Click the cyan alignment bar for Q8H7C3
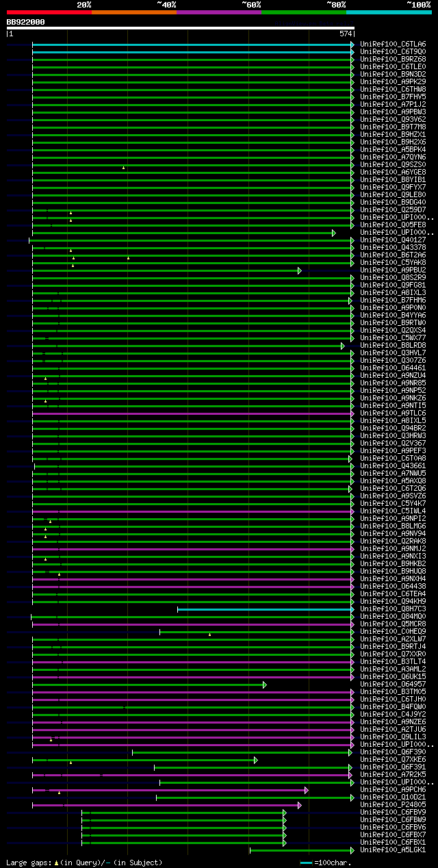 (264, 609)
